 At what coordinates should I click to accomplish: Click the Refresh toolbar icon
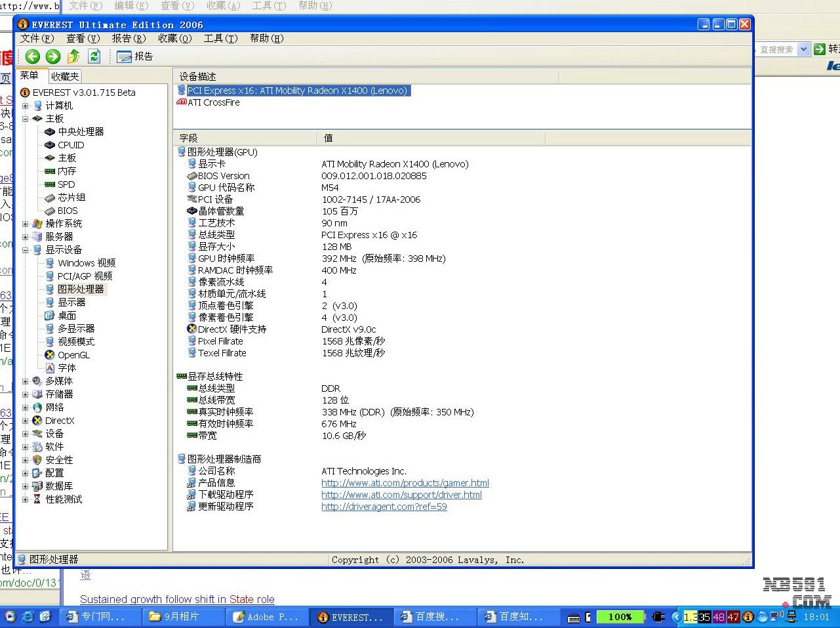pos(94,56)
